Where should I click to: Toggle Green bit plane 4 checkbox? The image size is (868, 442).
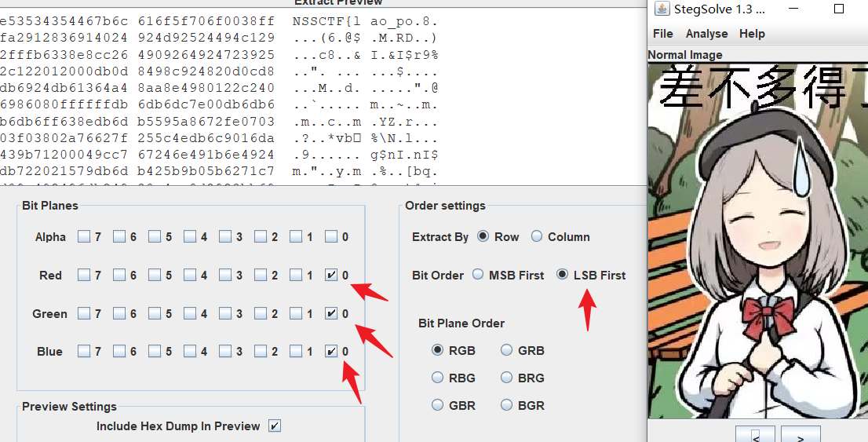pyautogui.click(x=190, y=313)
